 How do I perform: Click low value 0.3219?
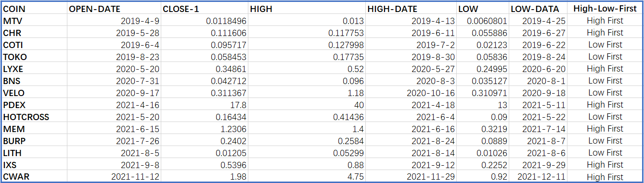click(494, 129)
